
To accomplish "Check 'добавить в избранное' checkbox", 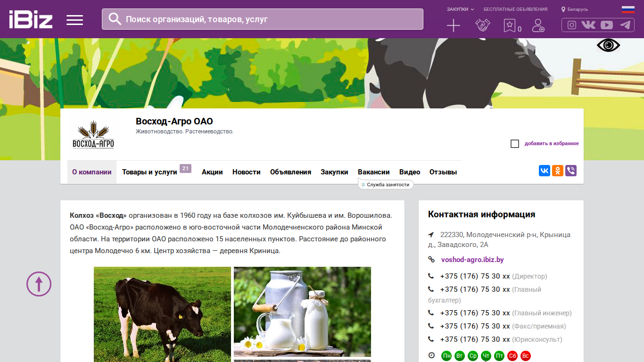I will pyautogui.click(x=515, y=144).
